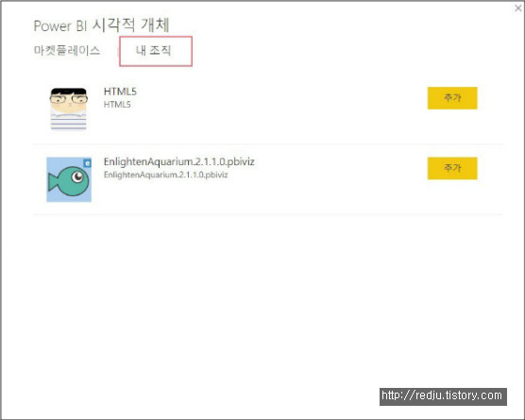Click the glasses on the HTML5 avatar

click(69, 99)
